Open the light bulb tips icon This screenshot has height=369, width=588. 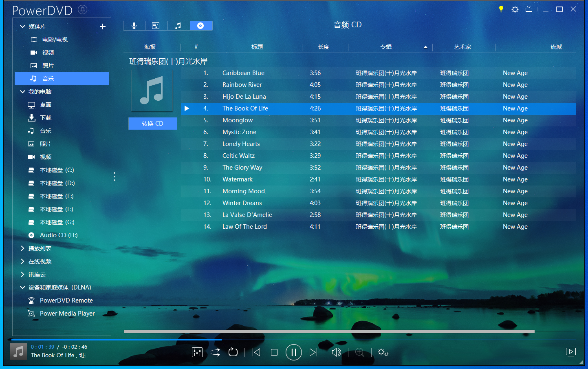pos(501,9)
